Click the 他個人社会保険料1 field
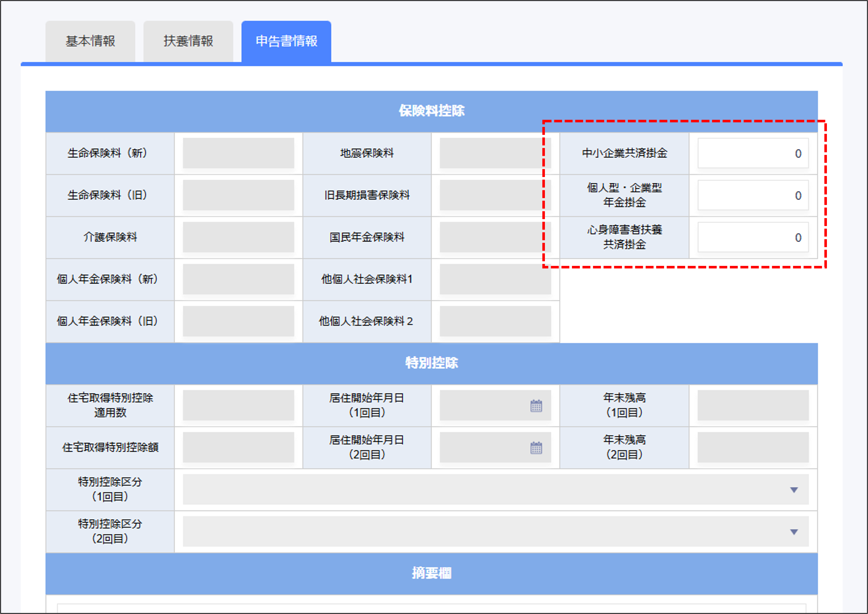The width and height of the screenshot is (868, 614). (495, 279)
